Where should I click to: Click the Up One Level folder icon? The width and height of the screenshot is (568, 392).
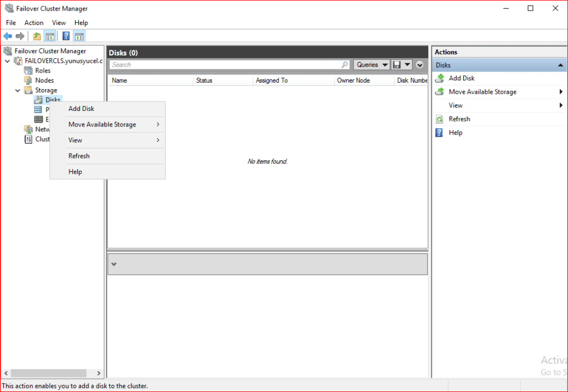[x=37, y=36]
